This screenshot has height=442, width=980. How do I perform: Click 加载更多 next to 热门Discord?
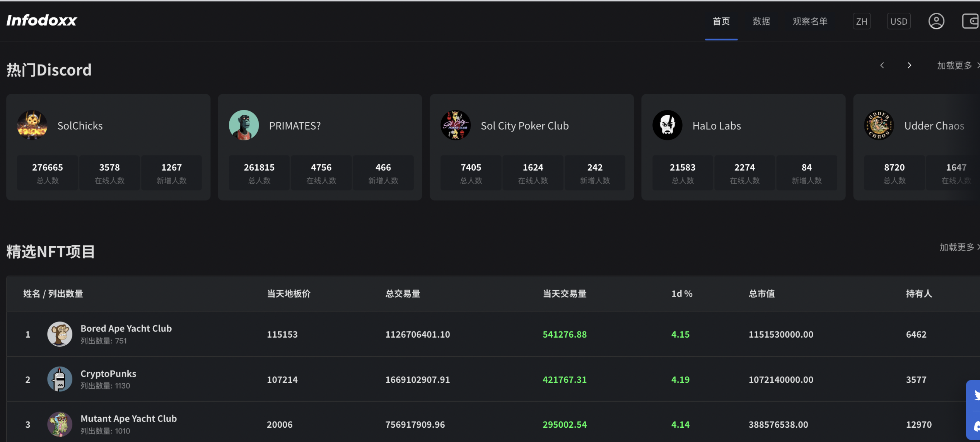click(954, 65)
